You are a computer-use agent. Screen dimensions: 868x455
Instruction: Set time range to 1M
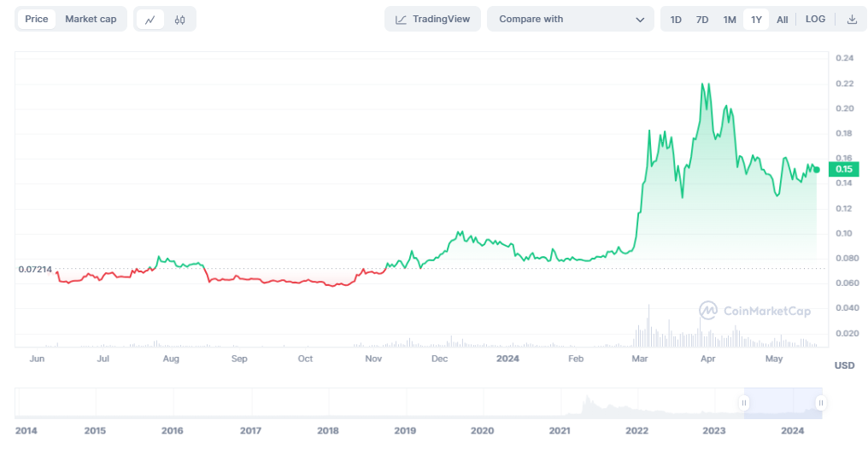click(730, 19)
